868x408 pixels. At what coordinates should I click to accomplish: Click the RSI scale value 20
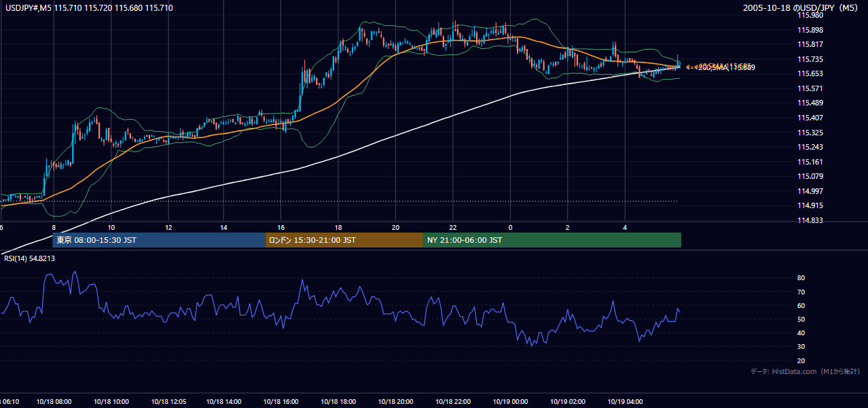pos(801,360)
